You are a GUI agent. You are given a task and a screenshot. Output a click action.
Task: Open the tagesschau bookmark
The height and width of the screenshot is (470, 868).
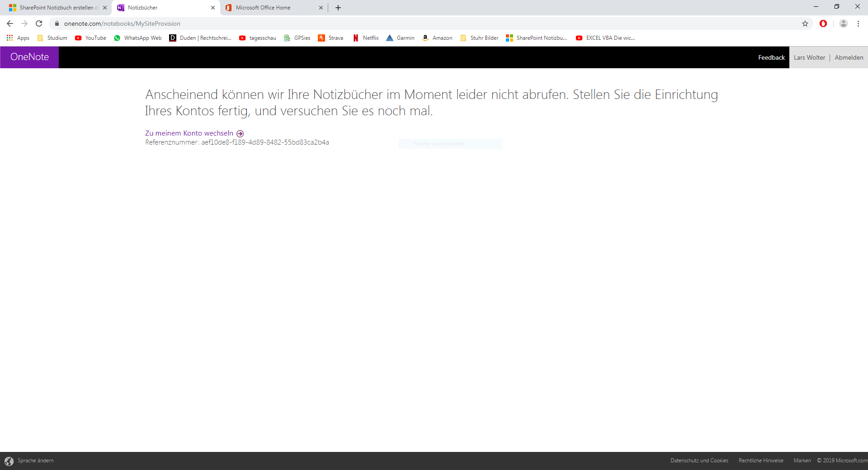(x=258, y=38)
